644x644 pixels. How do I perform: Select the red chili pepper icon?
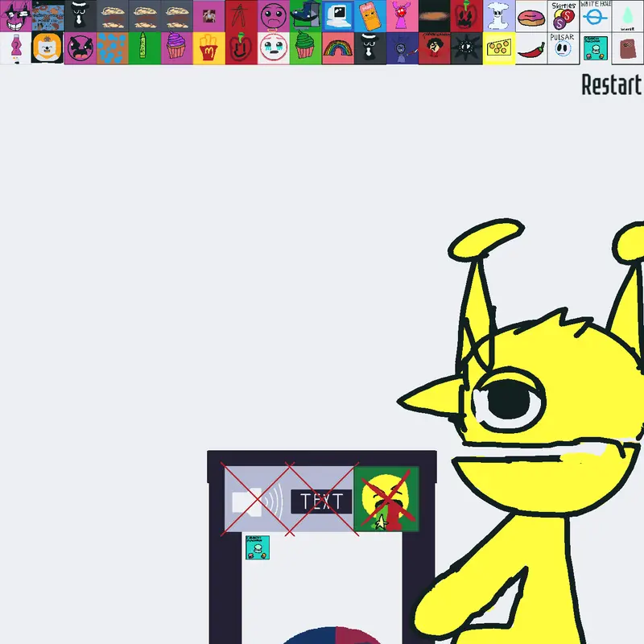531,48
